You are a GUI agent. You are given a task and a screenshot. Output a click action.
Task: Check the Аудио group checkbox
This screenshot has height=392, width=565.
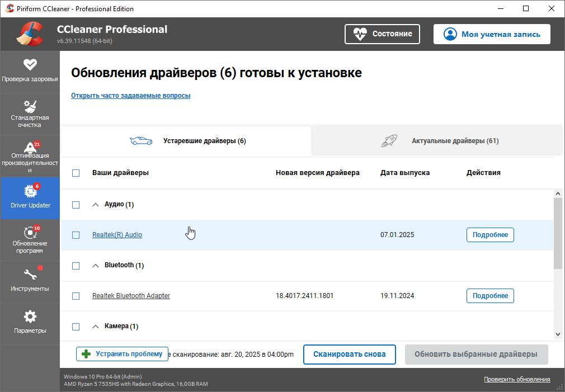coord(76,205)
